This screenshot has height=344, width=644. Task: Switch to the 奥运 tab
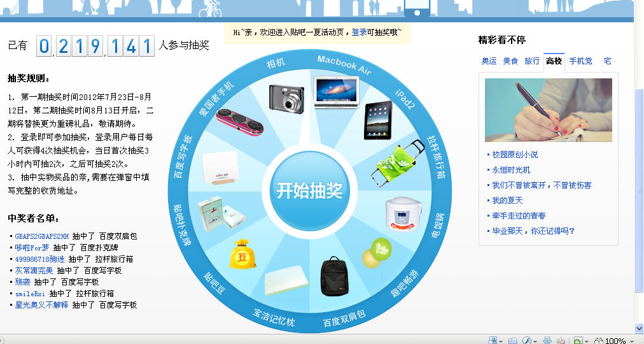pos(489,61)
